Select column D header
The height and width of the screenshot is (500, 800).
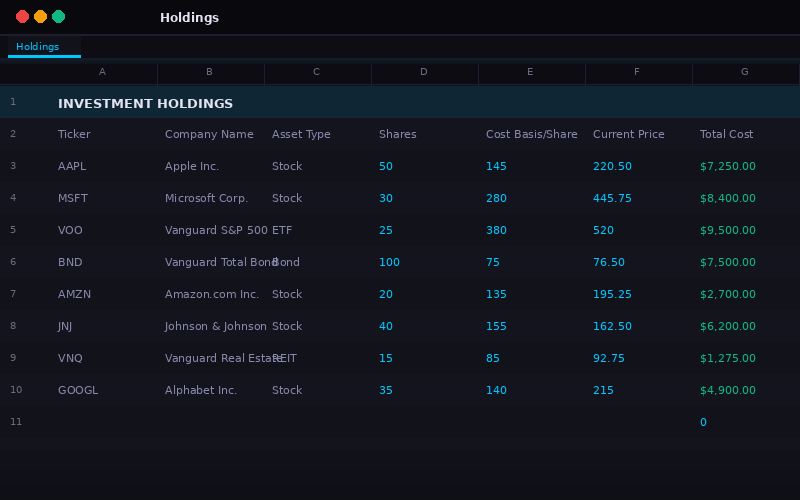point(423,72)
